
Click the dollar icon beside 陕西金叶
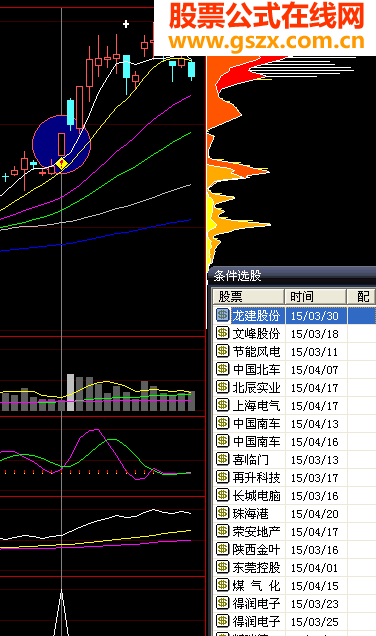pos(222,549)
